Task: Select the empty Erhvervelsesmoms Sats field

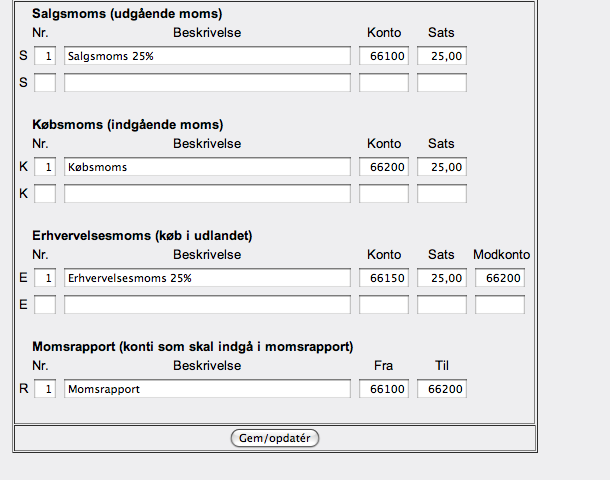Action: 442,304
